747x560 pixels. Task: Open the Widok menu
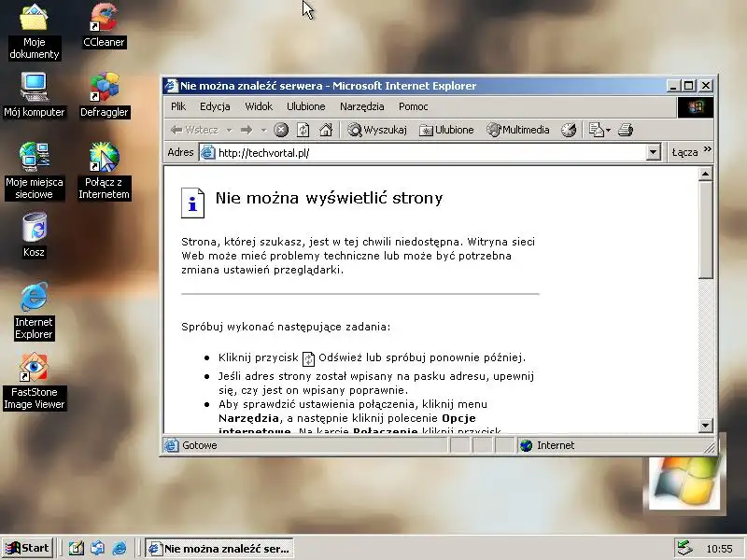click(x=259, y=106)
